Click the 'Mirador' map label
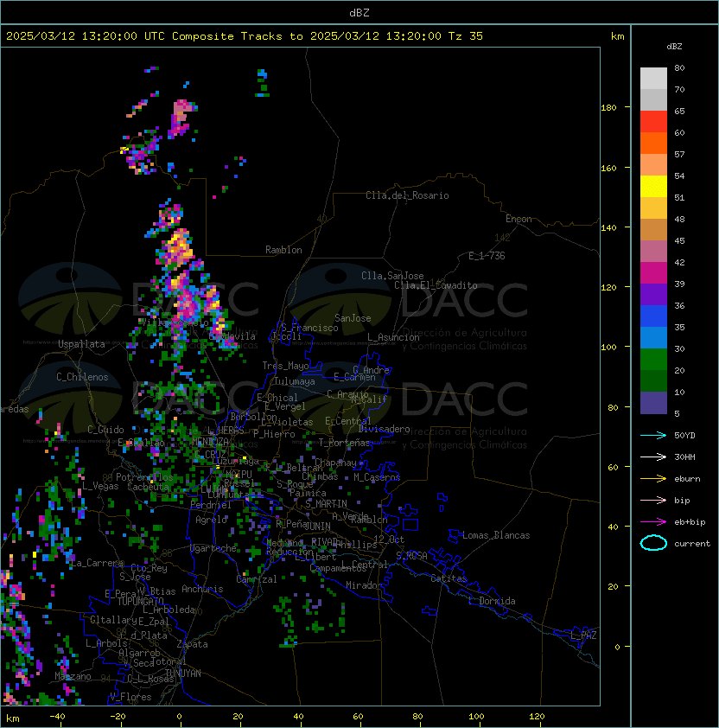 click(x=364, y=585)
